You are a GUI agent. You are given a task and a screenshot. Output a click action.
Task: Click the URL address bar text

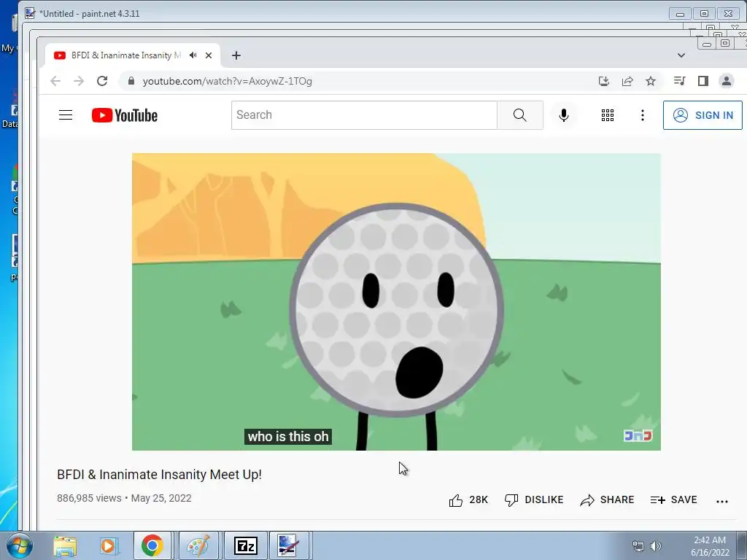pyautogui.click(x=228, y=81)
